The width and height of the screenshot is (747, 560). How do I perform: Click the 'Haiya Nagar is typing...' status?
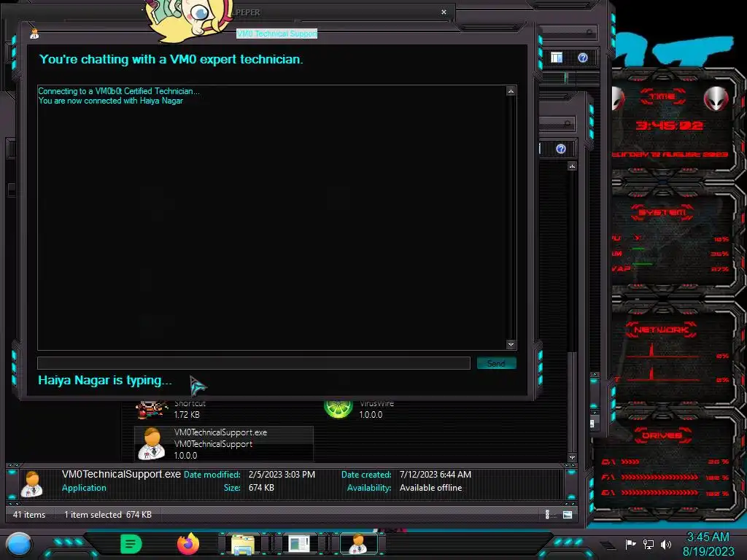click(x=105, y=381)
